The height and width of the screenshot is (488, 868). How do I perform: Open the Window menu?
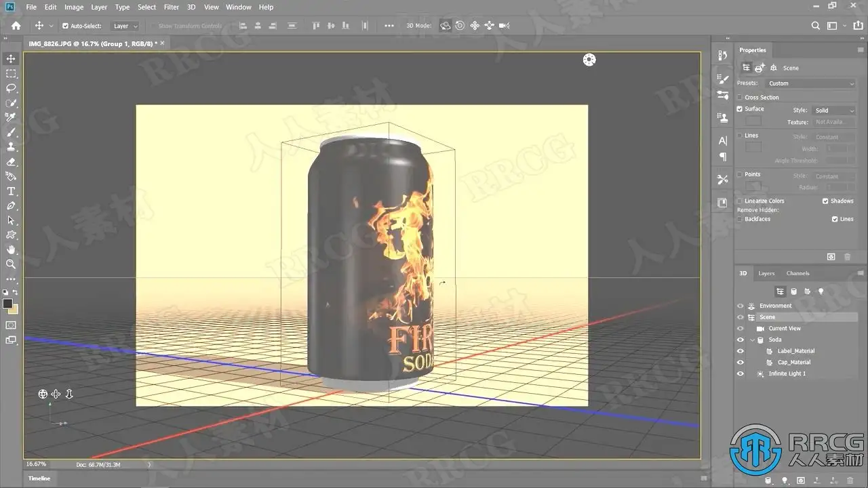tap(239, 7)
